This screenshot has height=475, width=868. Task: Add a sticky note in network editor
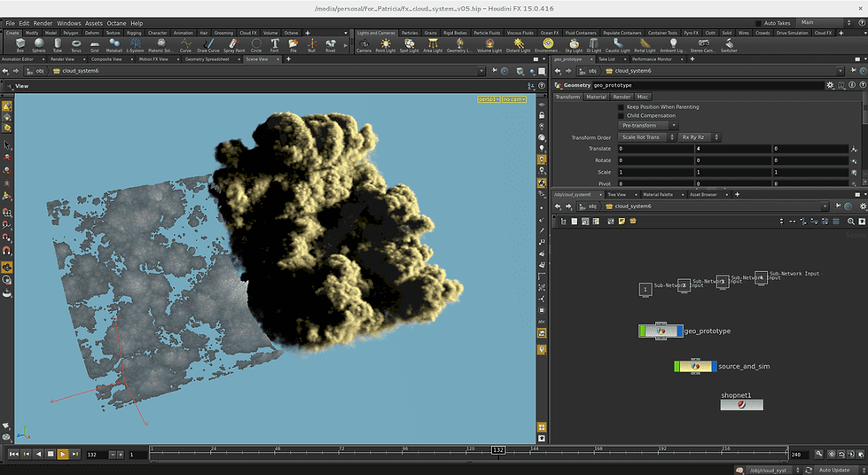pos(622,222)
